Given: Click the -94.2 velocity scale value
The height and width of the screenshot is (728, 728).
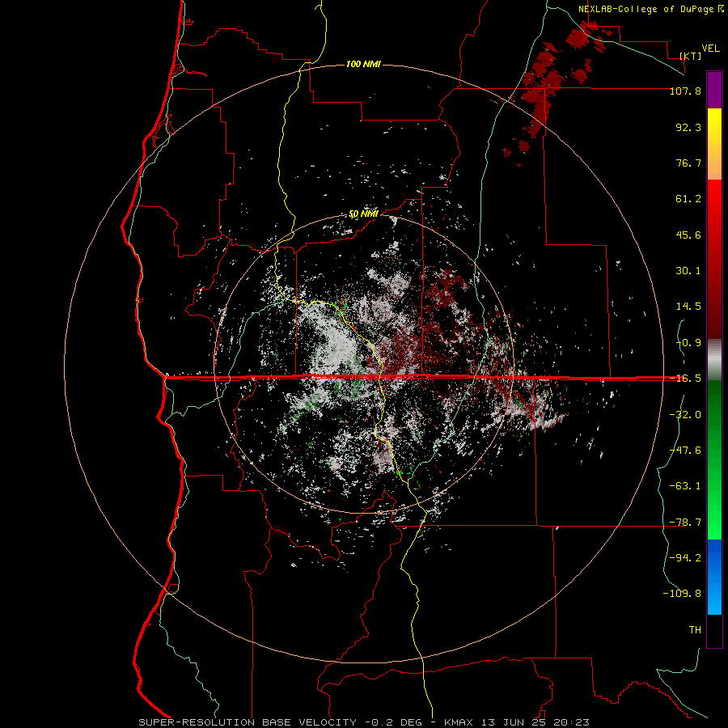Looking at the screenshot, I should (685, 558).
